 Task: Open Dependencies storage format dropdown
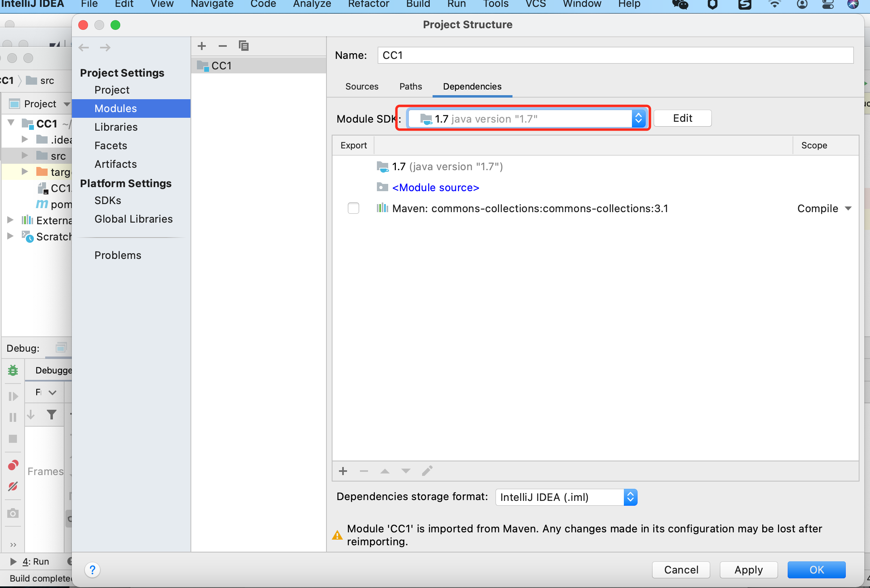point(566,497)
